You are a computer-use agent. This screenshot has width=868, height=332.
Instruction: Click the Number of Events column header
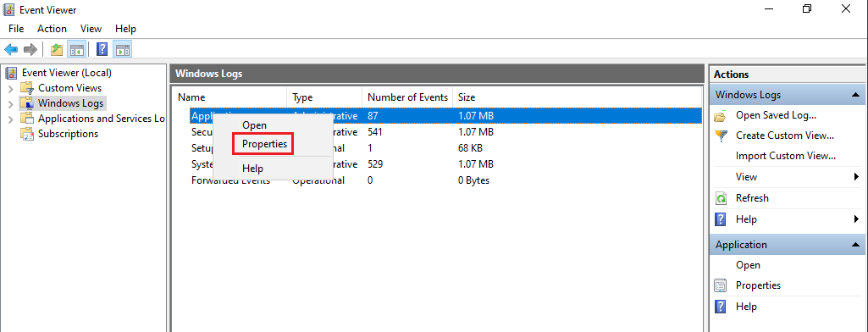(x=407, y=97)
